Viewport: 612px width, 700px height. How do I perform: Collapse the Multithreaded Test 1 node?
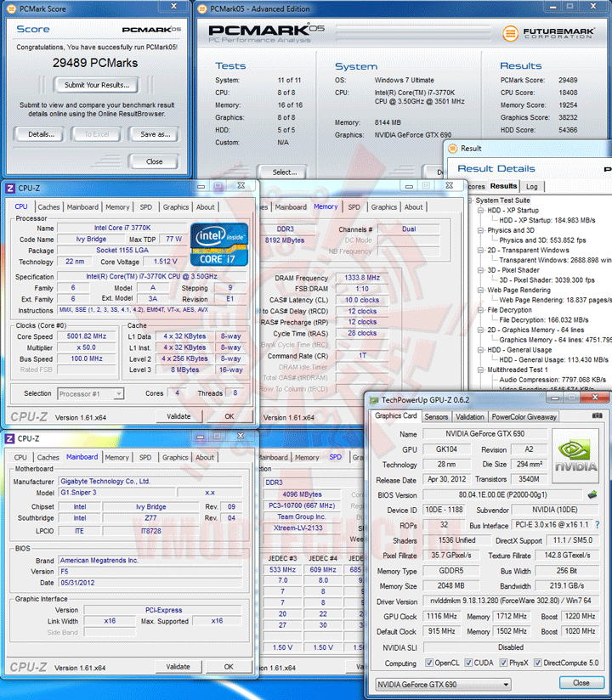tap(480, 370)
